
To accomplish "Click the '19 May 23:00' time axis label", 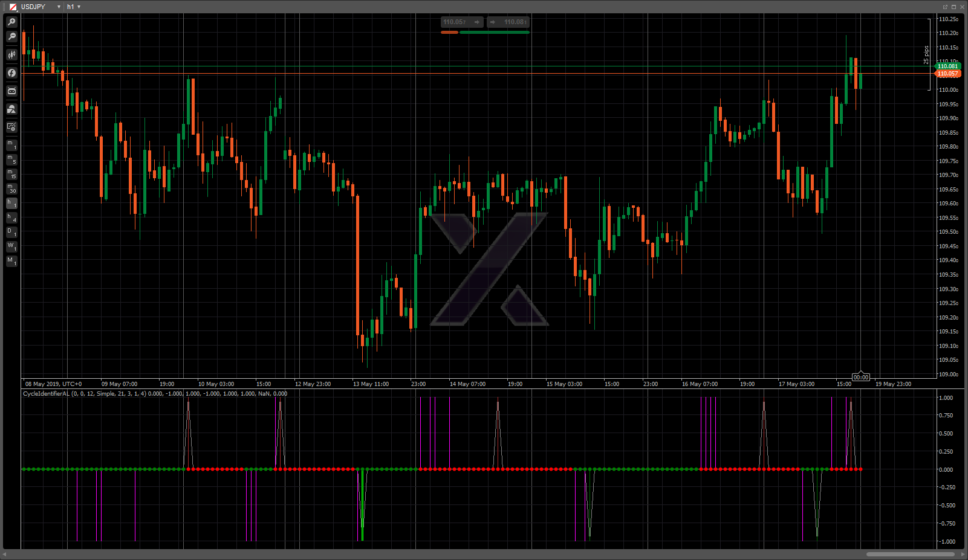I will (893, 384).
